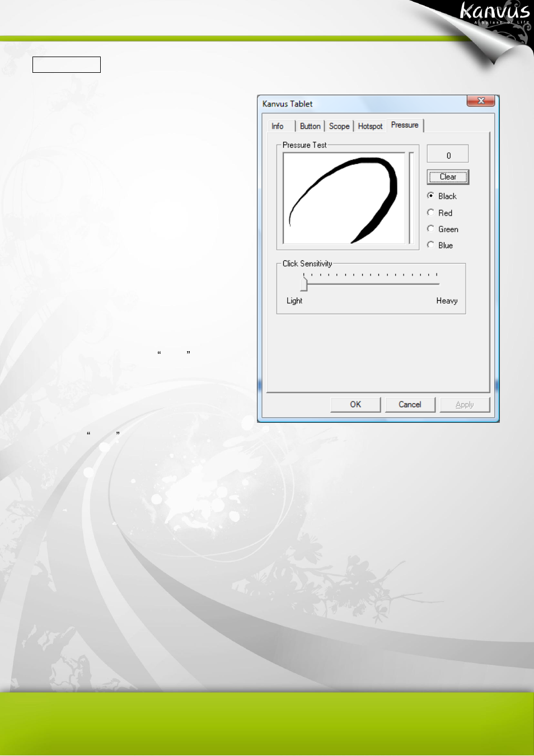Image resolution: width=534 pixels, height=756 pixels.
Task: Click inside the Pressure Test canvas
Action: click(344, 198)
